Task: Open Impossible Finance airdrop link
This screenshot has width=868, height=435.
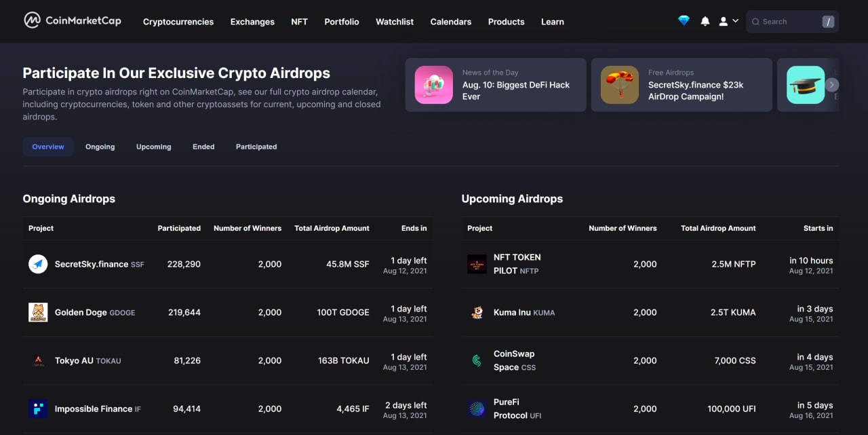Action: coord(98,409)
